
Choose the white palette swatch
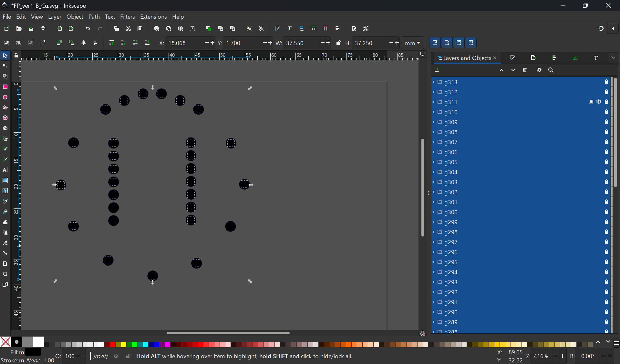tap(38, 342)
